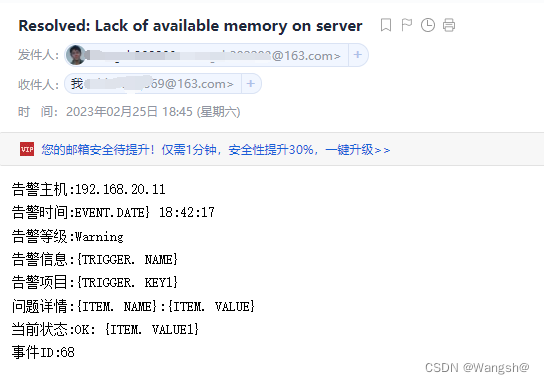Screen dimensions: 544x384
Task: Click the red VIP badge icon
Action: (27, 150)
